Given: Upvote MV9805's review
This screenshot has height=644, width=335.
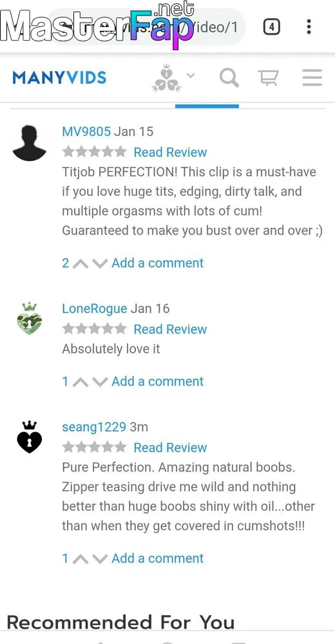Looking at the screenshot, I should 81,263.
